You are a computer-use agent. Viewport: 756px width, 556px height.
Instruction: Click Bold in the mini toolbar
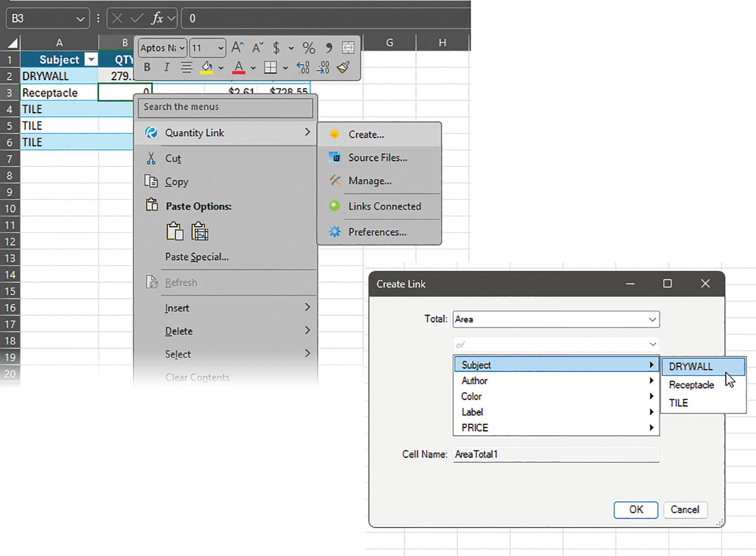pyautogui.click(x=147, y=67)
